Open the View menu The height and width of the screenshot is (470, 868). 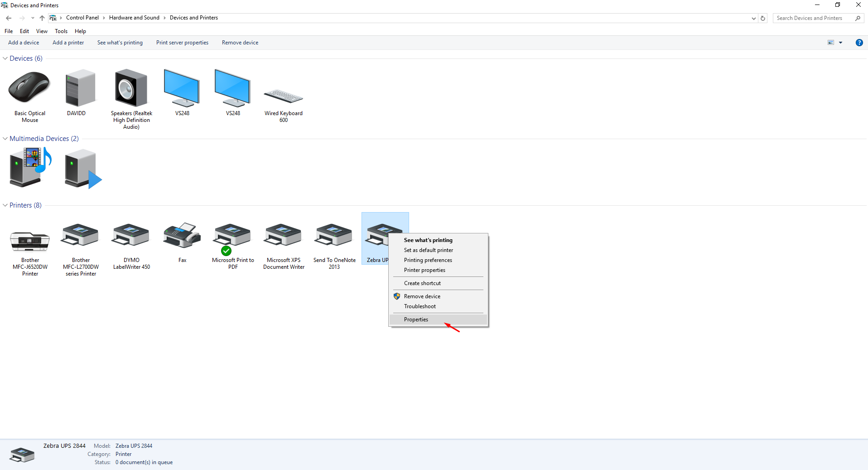coord(42,31)
